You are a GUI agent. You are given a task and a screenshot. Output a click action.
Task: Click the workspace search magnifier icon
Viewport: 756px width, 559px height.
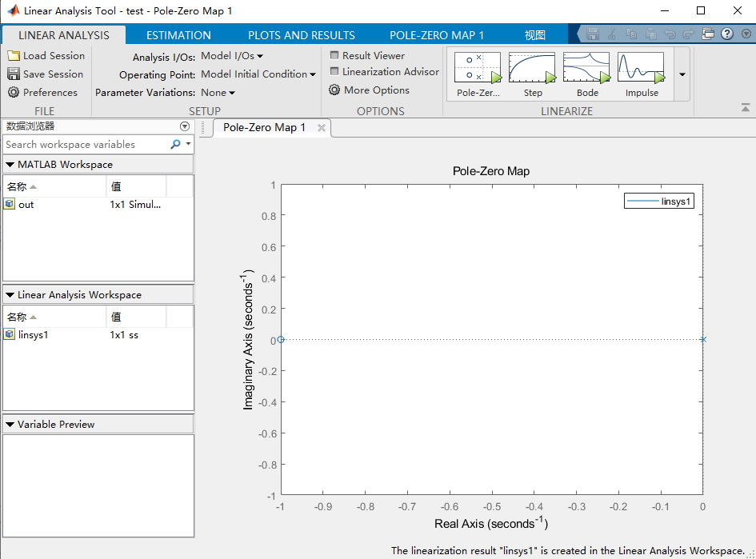pyautogui.click(x=175, y=144)
